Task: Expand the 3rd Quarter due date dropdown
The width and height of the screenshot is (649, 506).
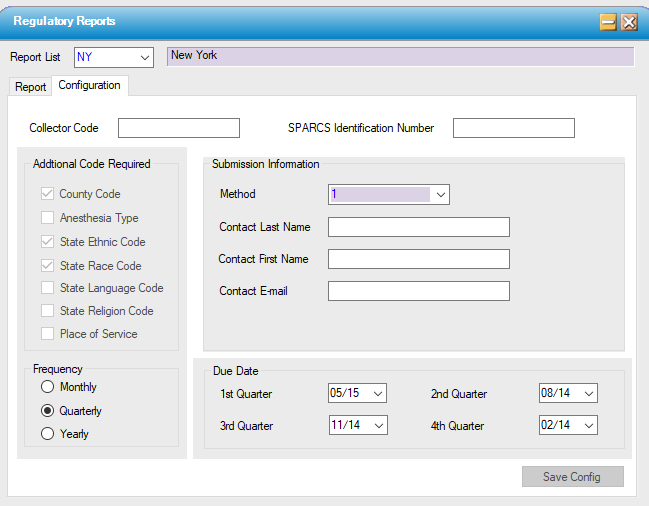Action: pyautogui.click(x=377, y=426)
